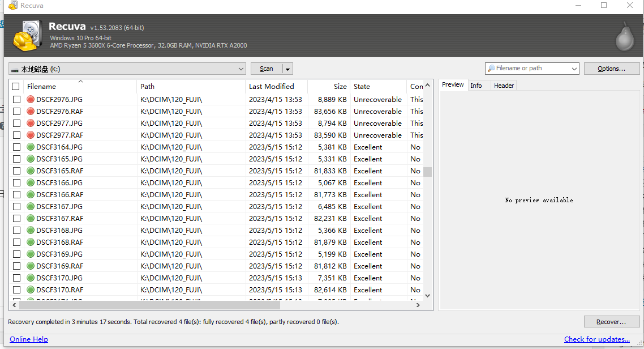Tick the checkbox for DSCF3165.RAF
This screenshot has width=644, height=349.
[x=16, y=171]
